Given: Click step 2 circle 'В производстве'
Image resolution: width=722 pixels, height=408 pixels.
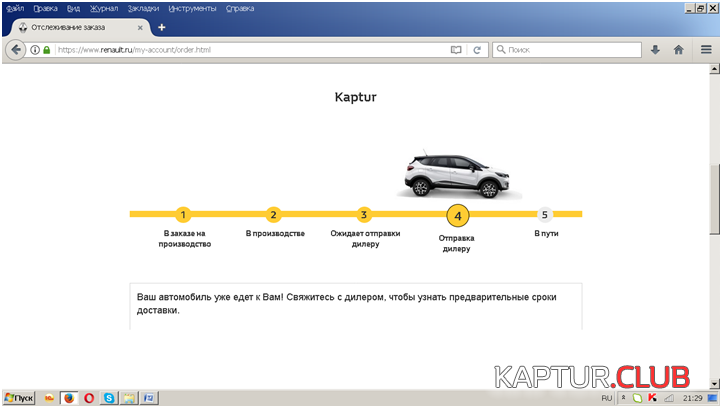Looking at the screenshot, I should click(274, 214).
